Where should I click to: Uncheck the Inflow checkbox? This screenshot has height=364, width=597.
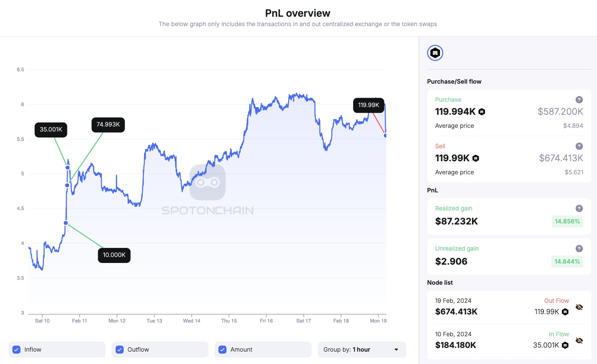(16, 350)
